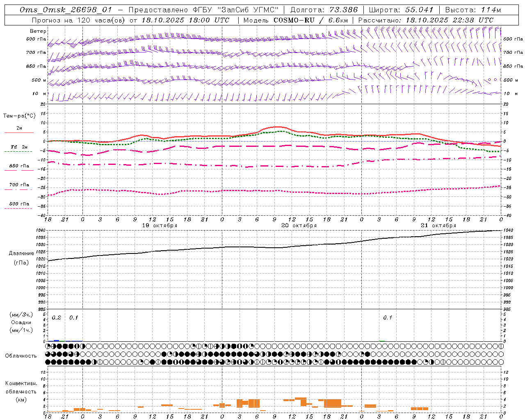The image size is (525, 420).
Task: Select the 'Тем-ра(°C)' temperature panel label
Action: (x=19, y=116)
